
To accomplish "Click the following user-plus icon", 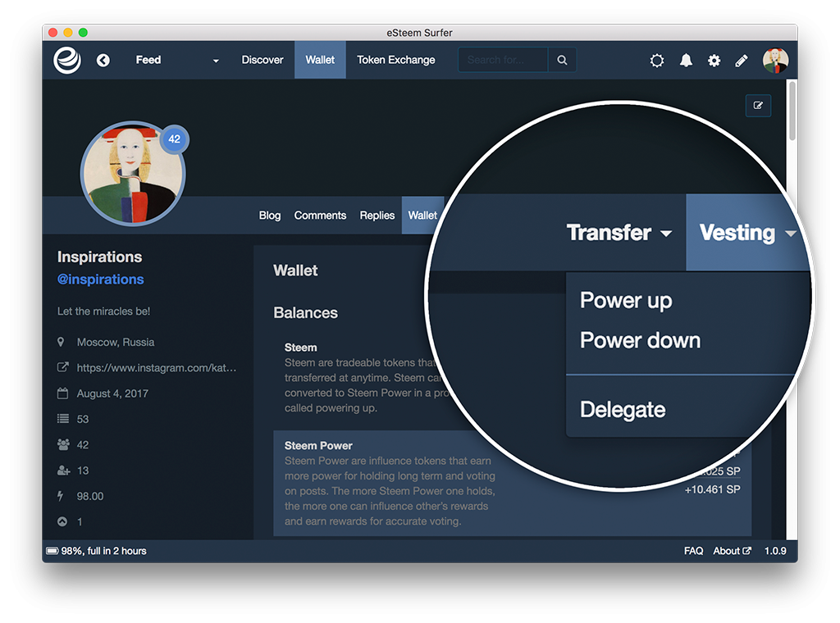I will 63,470.
